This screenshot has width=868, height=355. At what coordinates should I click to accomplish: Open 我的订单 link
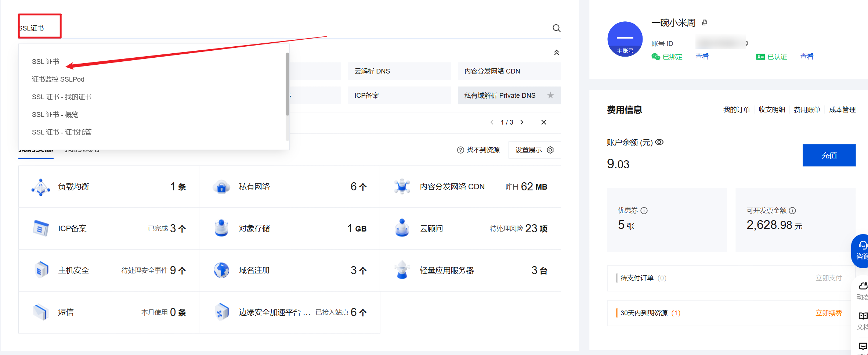point(736,109)
